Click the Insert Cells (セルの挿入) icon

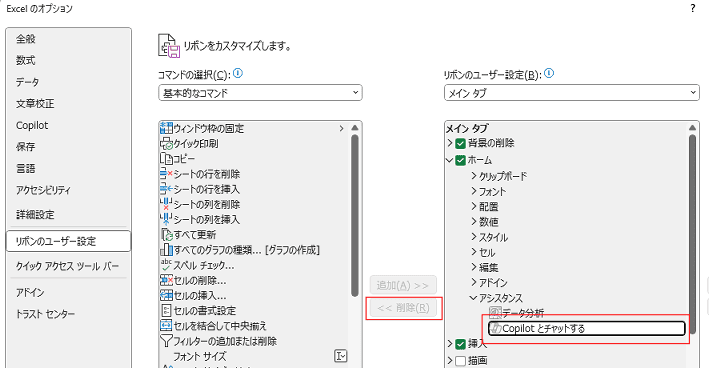[166, 295]
